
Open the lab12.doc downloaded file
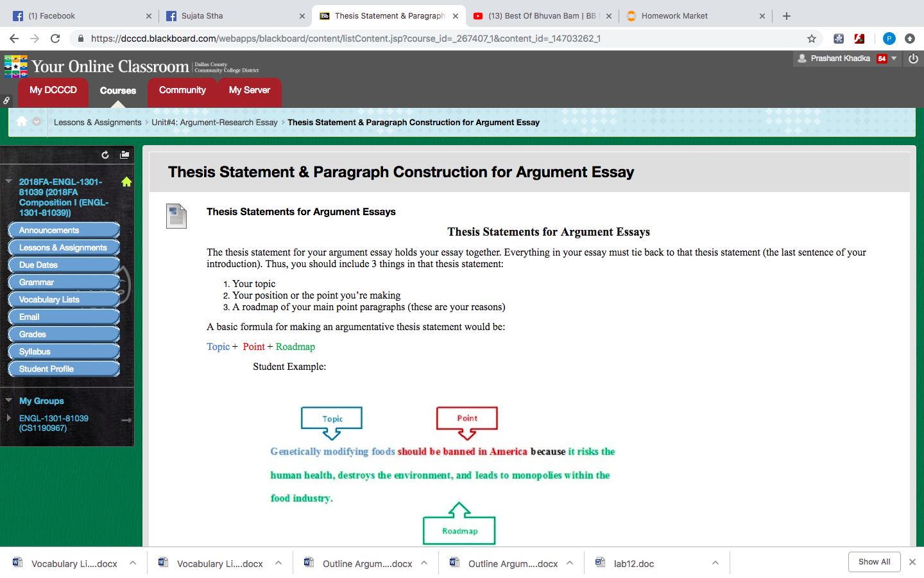point(633,563)
